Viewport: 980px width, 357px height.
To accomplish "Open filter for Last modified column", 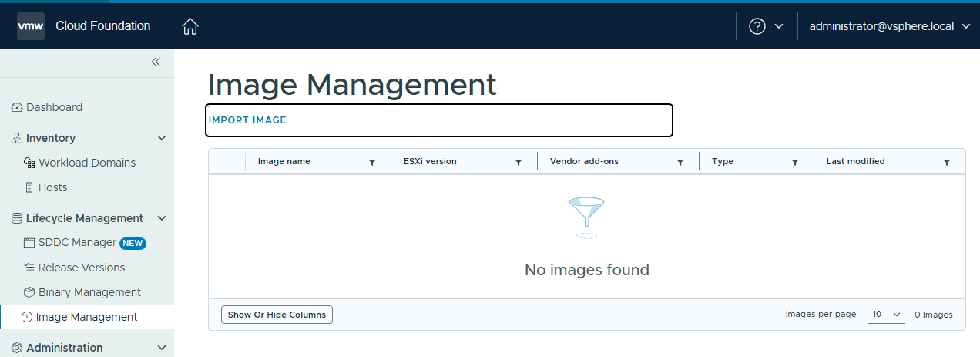I will pos(946,162).
